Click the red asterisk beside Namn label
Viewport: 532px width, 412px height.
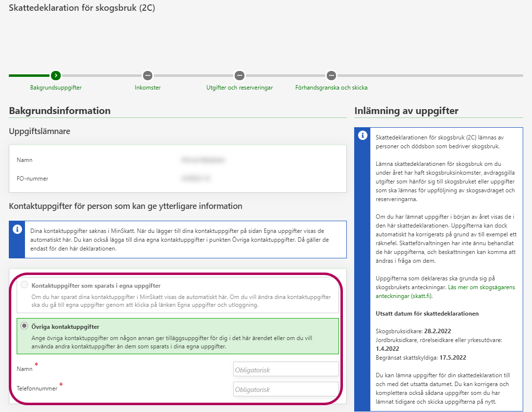pyautogui.click(x=36, y=365)
